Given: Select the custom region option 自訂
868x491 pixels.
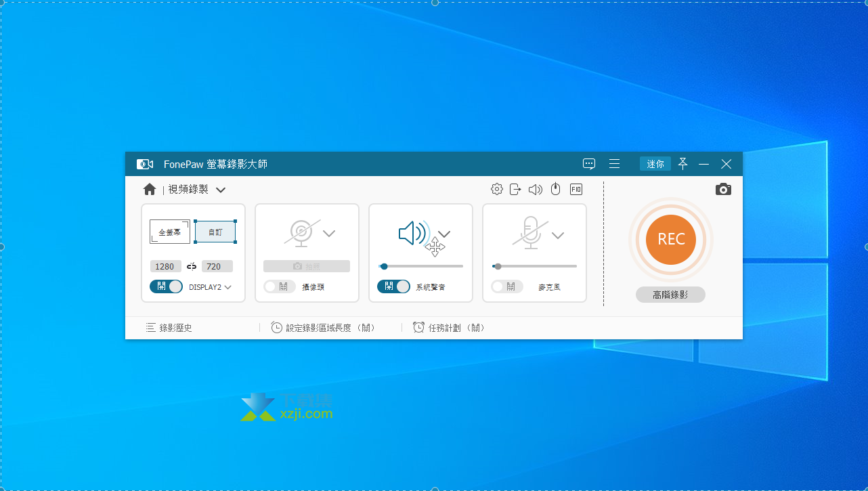Looking at the screenshot, I should (x=215, y=232).
